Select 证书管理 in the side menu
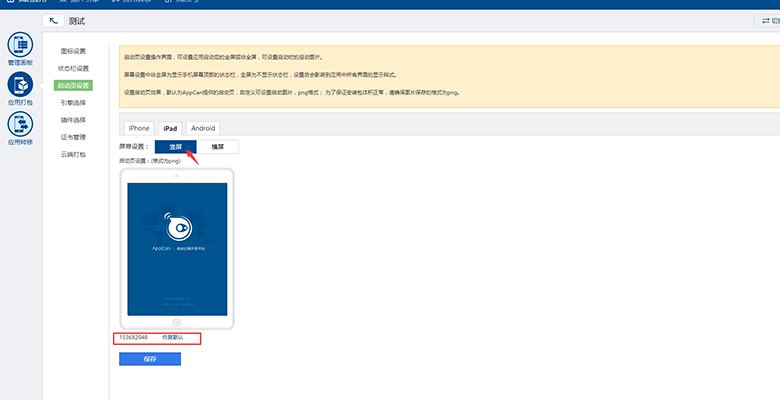Image resolution: width=780 pixels, height=400 pixels. [x=74, y=137]
